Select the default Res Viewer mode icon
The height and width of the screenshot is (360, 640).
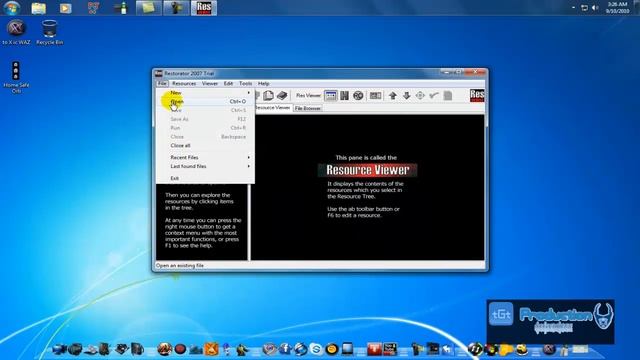[x=331, y=96]
